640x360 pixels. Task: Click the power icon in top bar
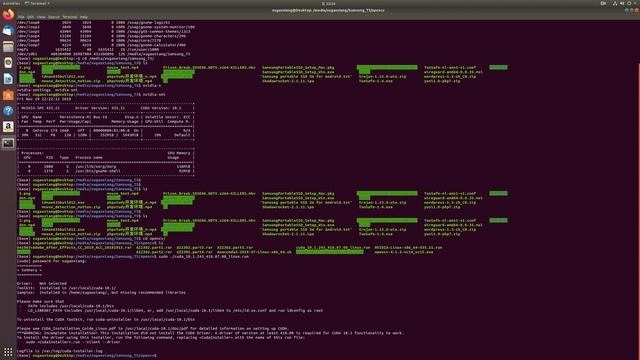[x=629, y=3]
